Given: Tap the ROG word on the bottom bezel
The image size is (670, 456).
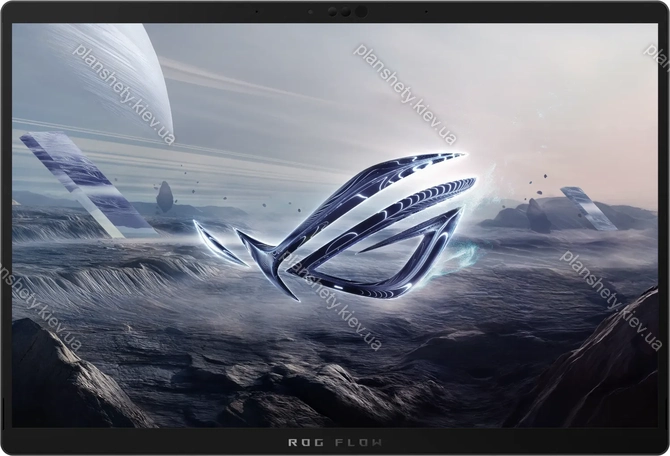Looking at the screenshot, I should pyautogui.click(x=306, y=442).
